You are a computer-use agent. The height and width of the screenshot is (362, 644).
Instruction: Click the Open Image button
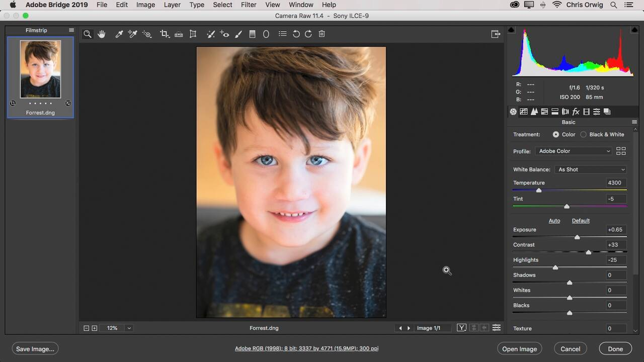[x=519, y=349]
